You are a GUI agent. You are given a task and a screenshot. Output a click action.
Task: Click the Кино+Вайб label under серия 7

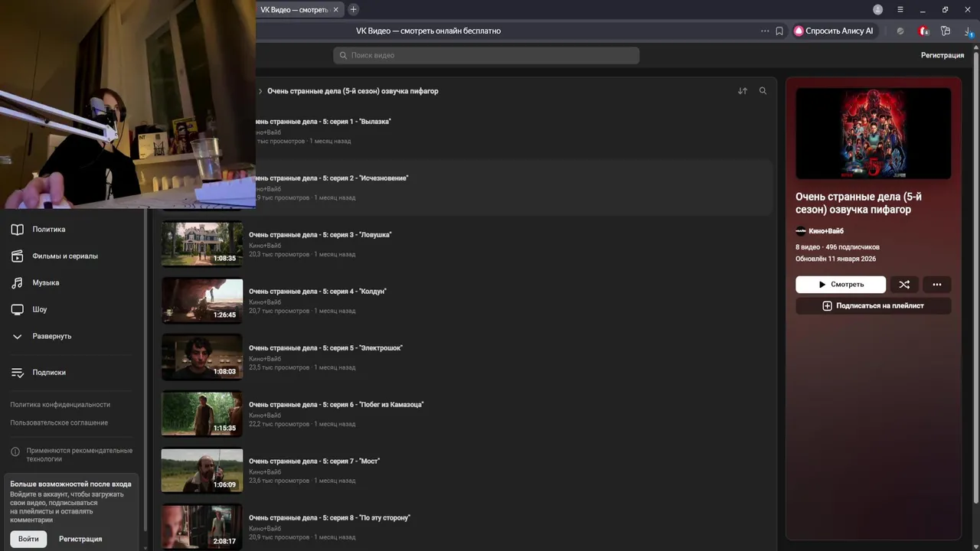265,472
